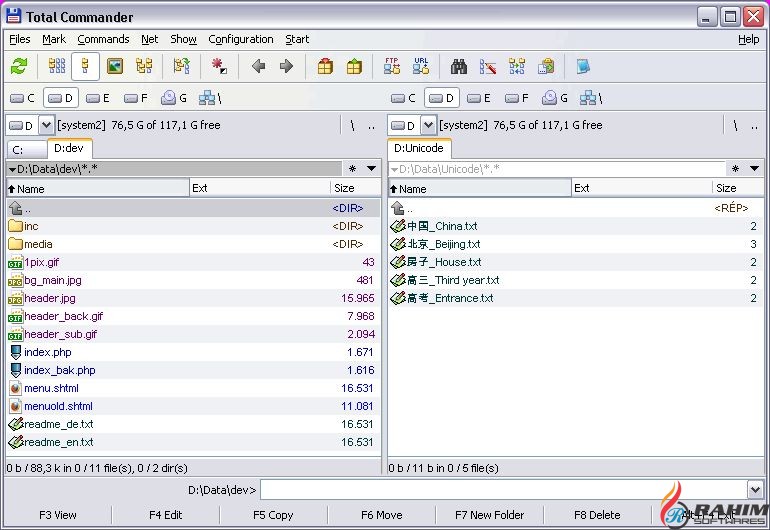Select header.jpg in the left panel
Screen dimensions: 770x530
(50, 298)
